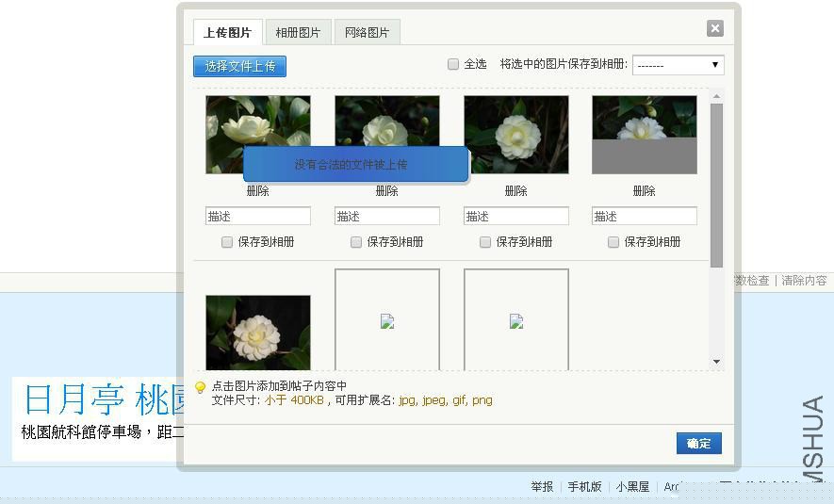Check 保存到相册 for the third image

(x=485, y=242)
